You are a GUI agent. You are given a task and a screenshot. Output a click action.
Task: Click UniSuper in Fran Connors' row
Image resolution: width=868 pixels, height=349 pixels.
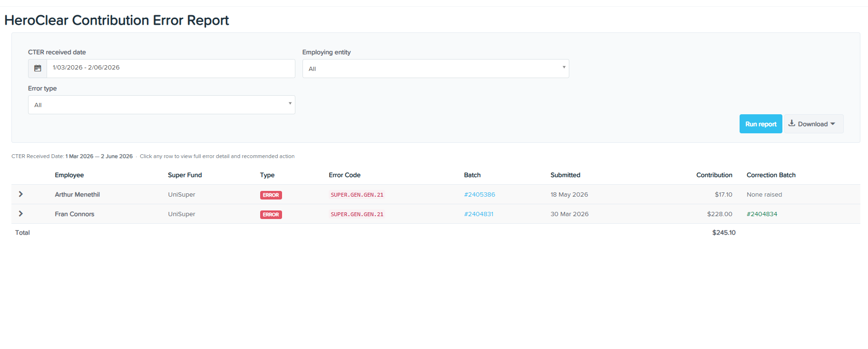(x=182, y=214)
